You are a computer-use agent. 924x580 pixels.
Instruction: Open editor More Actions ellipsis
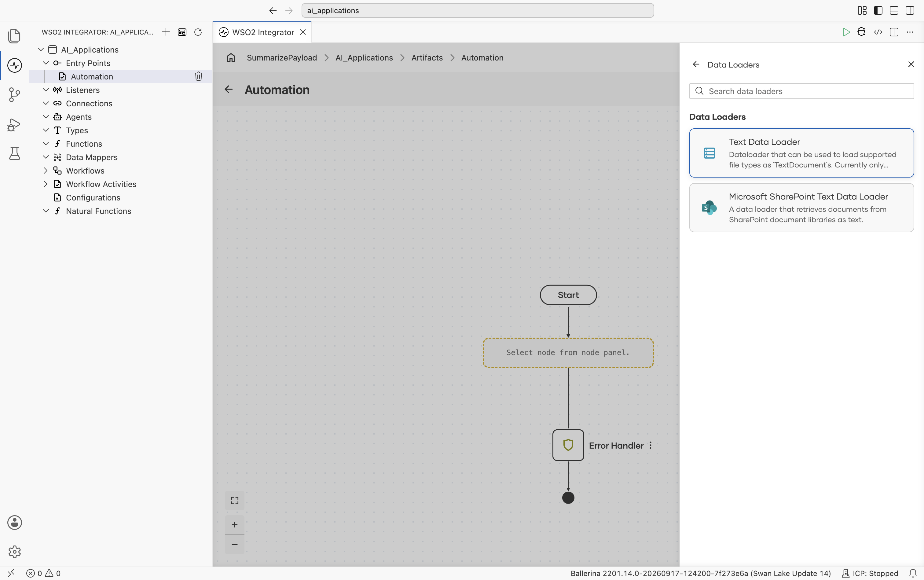click(910, 32)
